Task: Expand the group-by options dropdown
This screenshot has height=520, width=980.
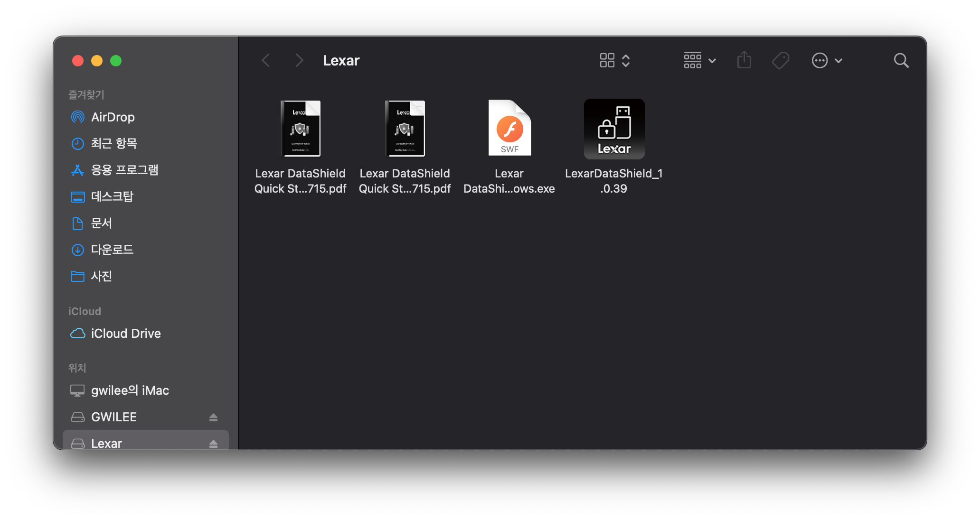Action: [699, 61]
